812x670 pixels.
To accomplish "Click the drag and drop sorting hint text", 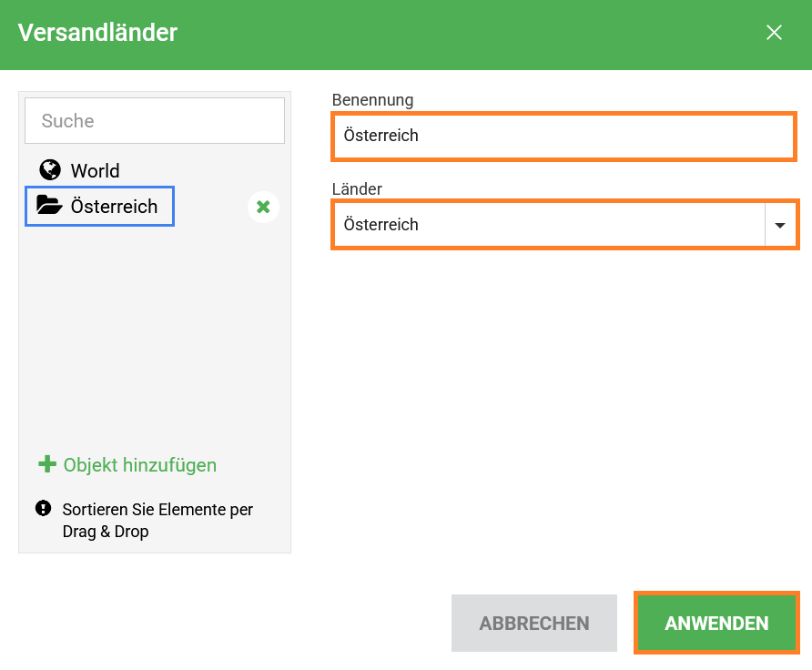I will click(157, 520).
